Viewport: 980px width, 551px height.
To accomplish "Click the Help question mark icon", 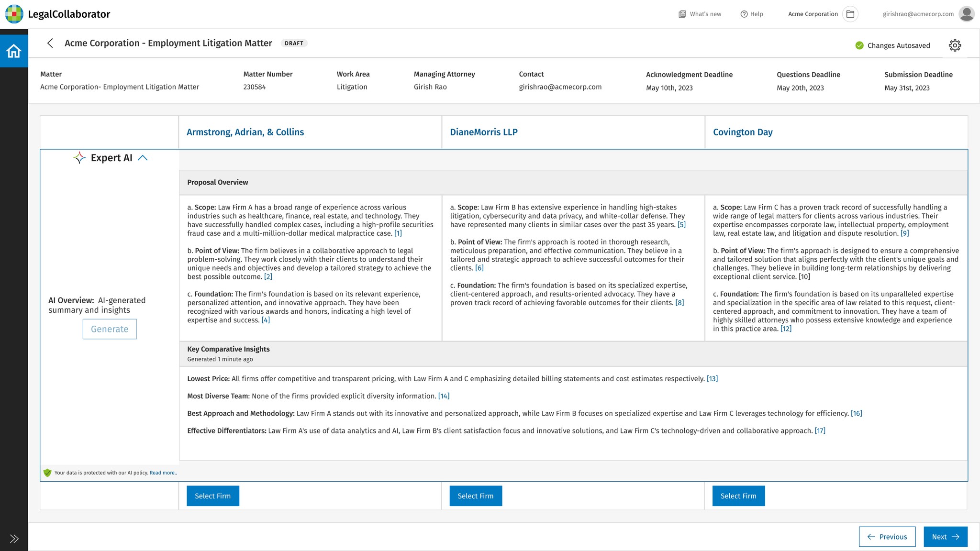I will 744,14.
